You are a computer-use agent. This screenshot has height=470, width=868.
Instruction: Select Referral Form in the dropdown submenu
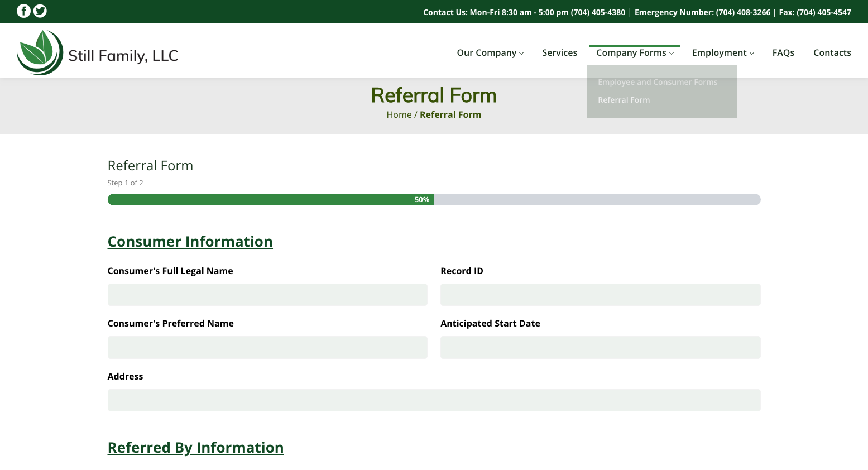pos(624,100)
